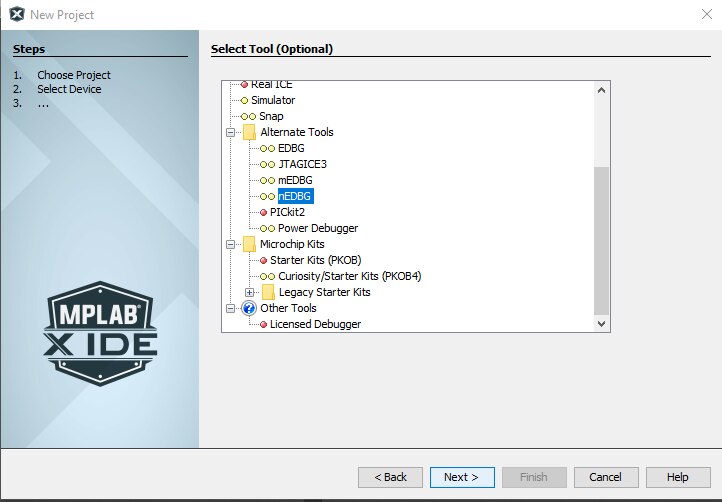Click the Select Device step label
Image resolution: width=722 pixels, height=502 pixels.
click(69, 89)
